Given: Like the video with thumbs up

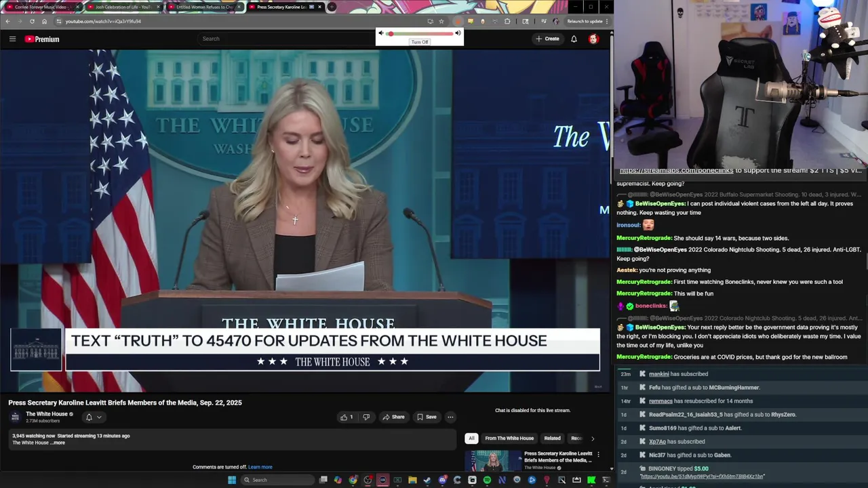Looking at the screenshot, I should (347, 417).
